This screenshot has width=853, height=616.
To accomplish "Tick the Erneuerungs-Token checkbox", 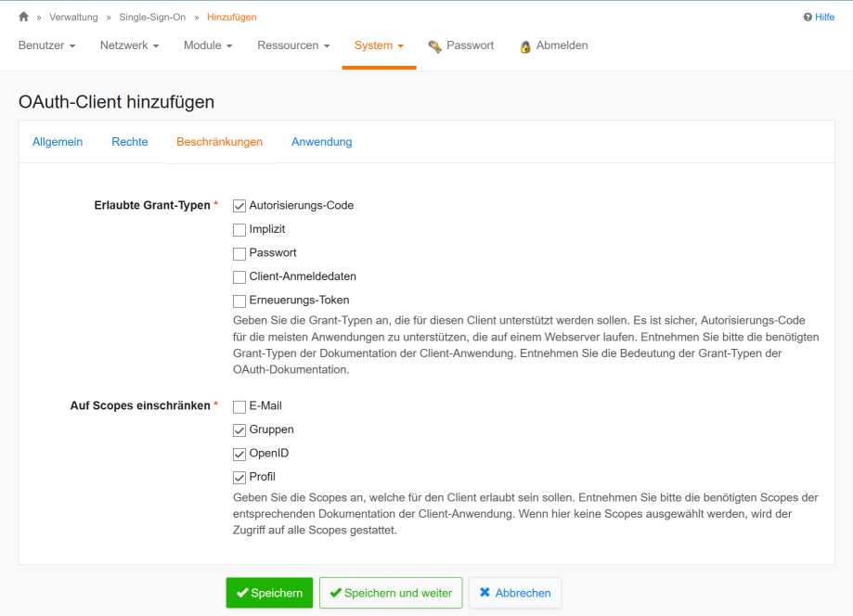I will 239,301.
